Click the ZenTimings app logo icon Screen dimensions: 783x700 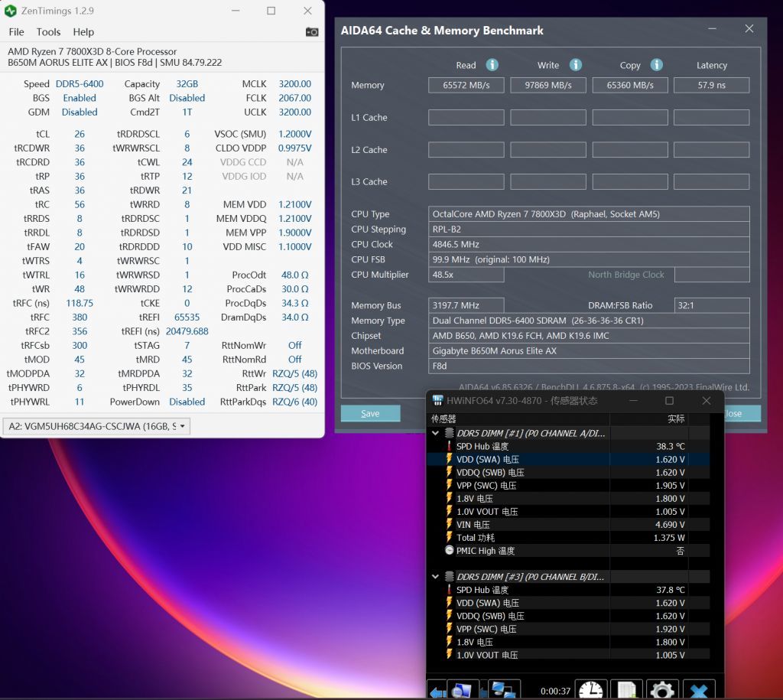10,11
